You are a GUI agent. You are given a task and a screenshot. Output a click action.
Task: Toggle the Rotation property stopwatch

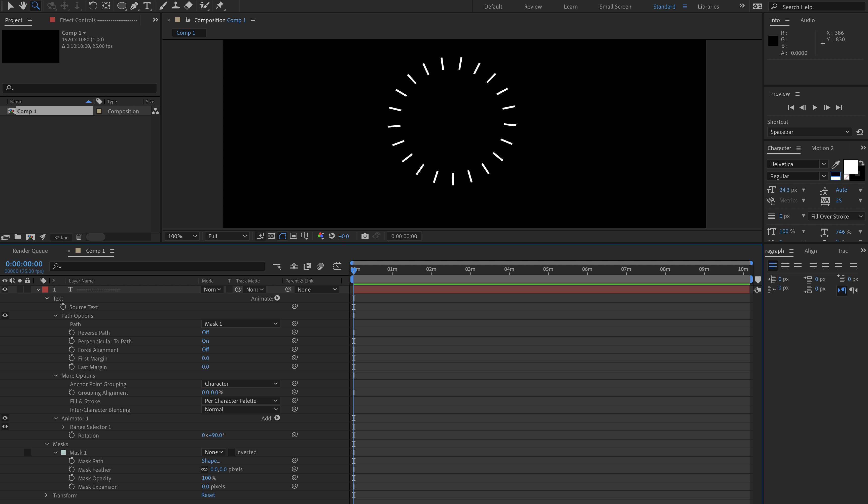click(72, 435)
